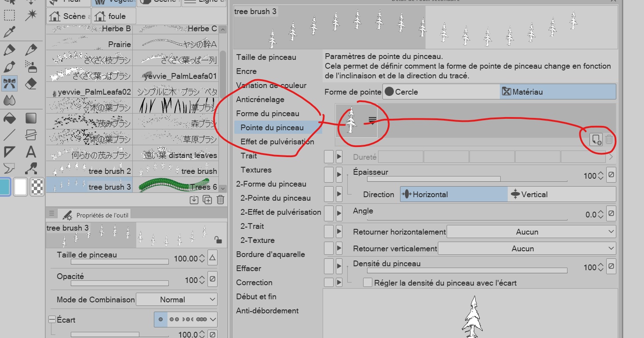Select the Eraser tool
Image resolution: width=644 pixels, height=338 pixels.
click(x=31, y=84)
